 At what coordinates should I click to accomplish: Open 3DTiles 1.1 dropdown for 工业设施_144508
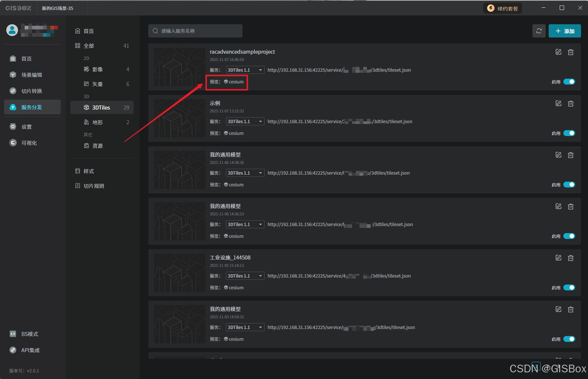245,276
